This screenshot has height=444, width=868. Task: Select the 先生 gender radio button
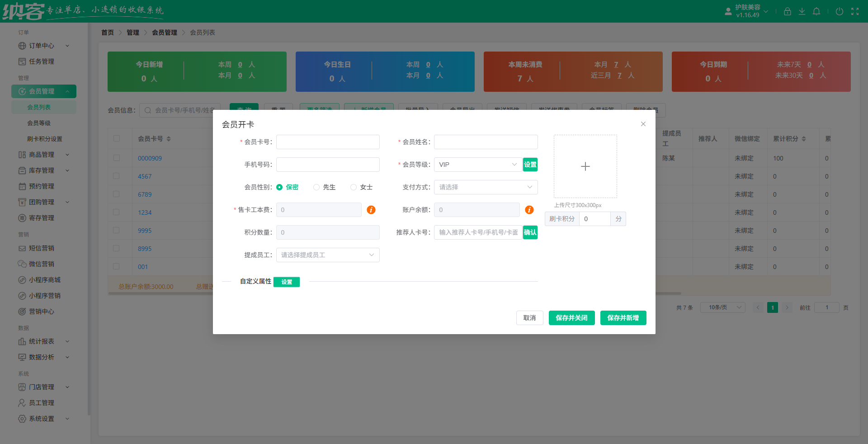(x=316, y=187)
